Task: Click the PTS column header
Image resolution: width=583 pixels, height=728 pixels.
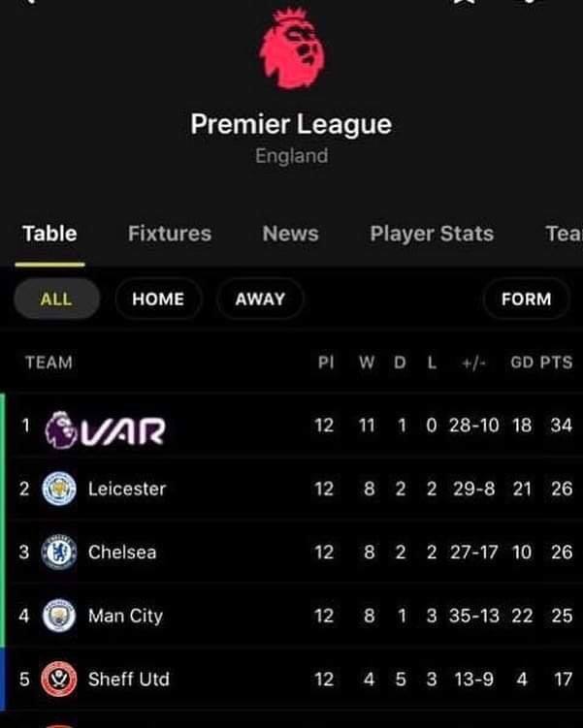Action: point(556,363)
